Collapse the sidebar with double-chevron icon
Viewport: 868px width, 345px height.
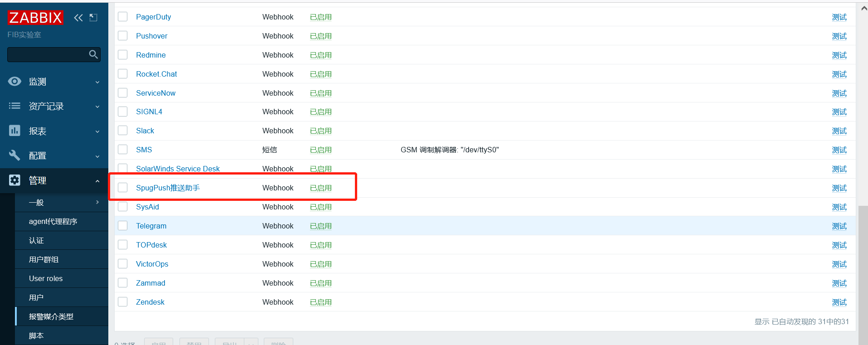(x=78, y=18)
